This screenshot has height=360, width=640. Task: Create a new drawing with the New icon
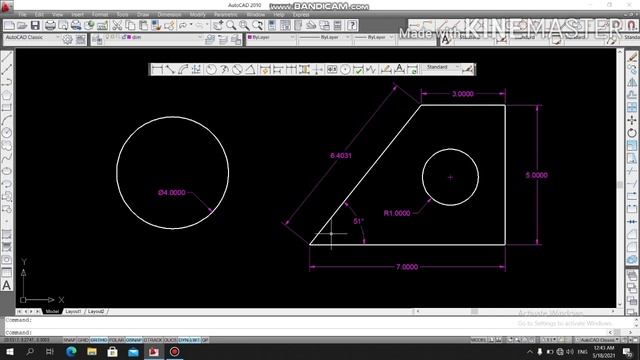pos(9,25)
